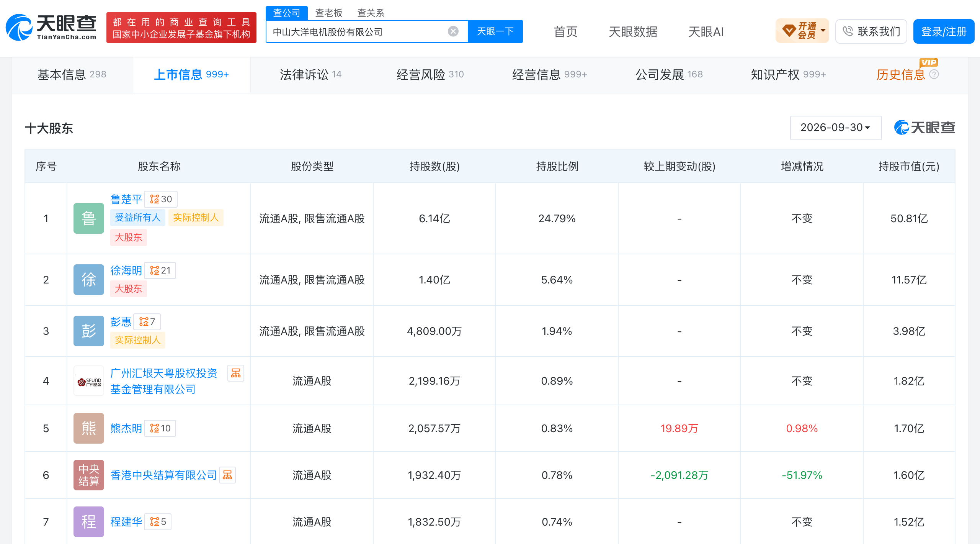Click help icon next to 历史信息
The image size is (980, 544).
click(934, 74)
